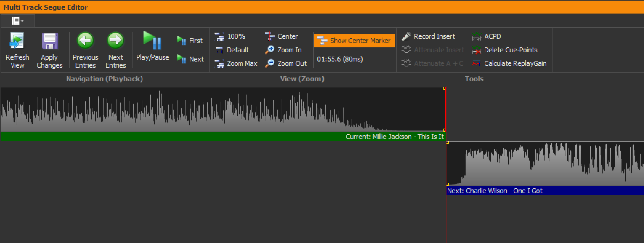Image resolution: width=644 pixels, height=243 pixels.
Task: Toggle Show Center Marker
Action: [x=354, y=41]
